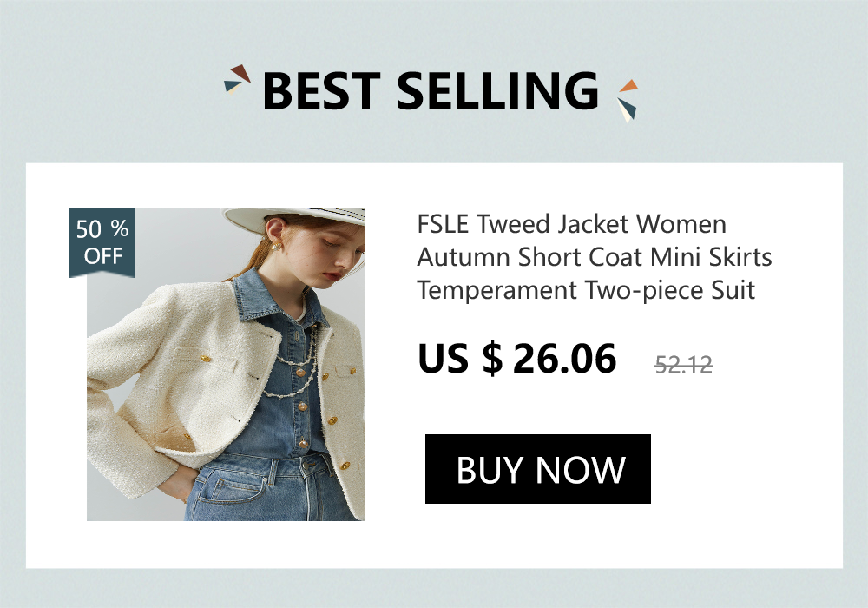Screen dimensions: 868x608
Task: Click the orange triangle in the right decoration
Action: click(x=628, y=86)
